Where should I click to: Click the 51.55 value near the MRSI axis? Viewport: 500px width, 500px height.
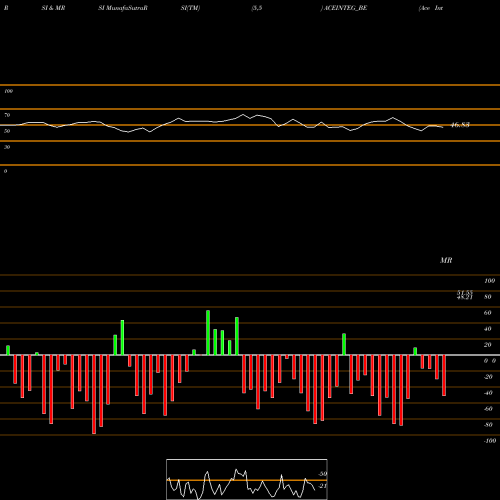465,292
